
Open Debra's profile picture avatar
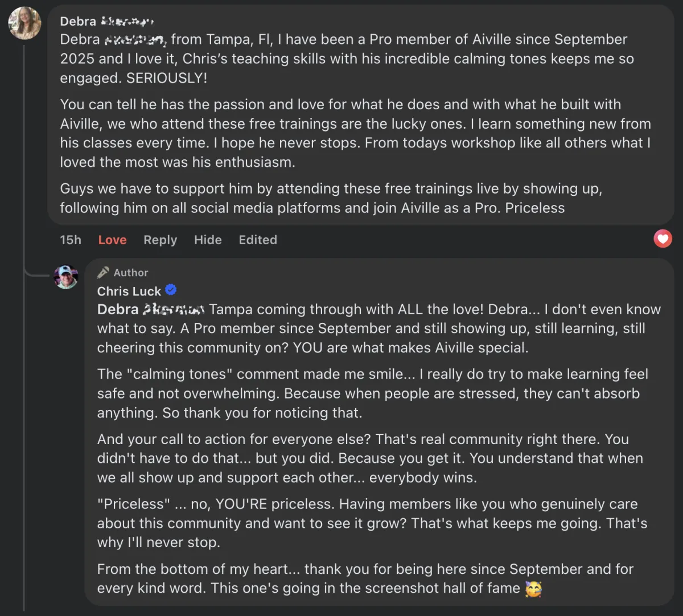point(24,23)
